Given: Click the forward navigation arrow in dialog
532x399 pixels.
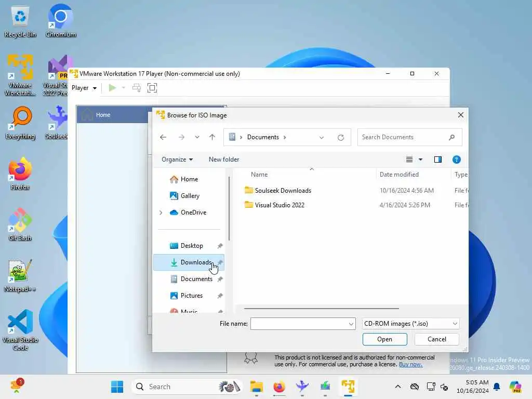Looking at the screenshot, I should (181, 137).
